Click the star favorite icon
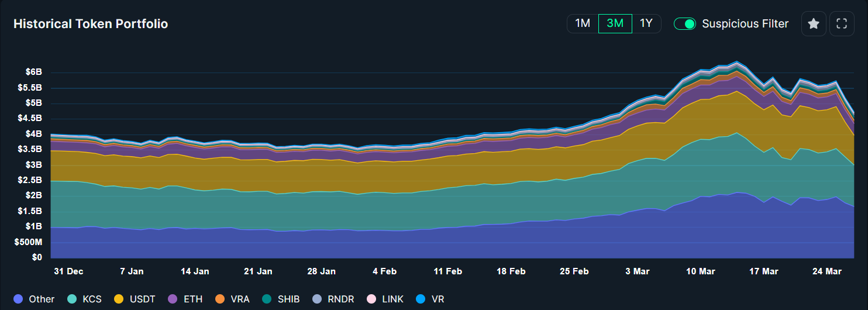 pyautogui.click(x=813, y=24)
